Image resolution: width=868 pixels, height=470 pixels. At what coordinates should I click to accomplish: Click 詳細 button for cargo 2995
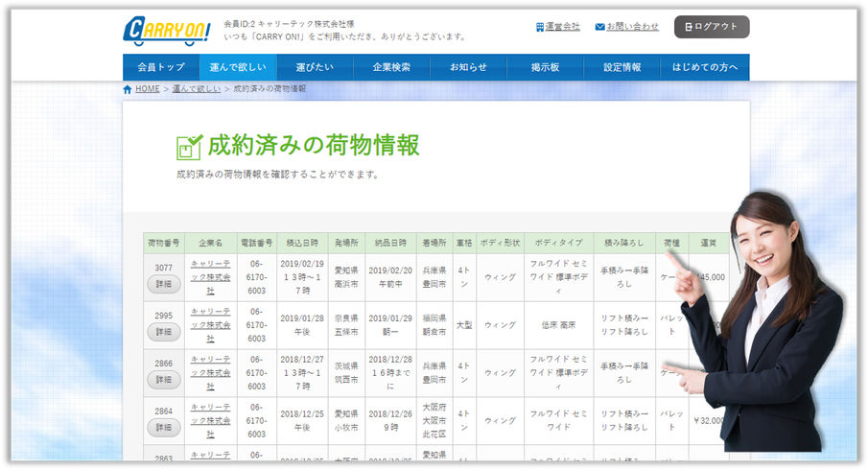tap(163, 332)
